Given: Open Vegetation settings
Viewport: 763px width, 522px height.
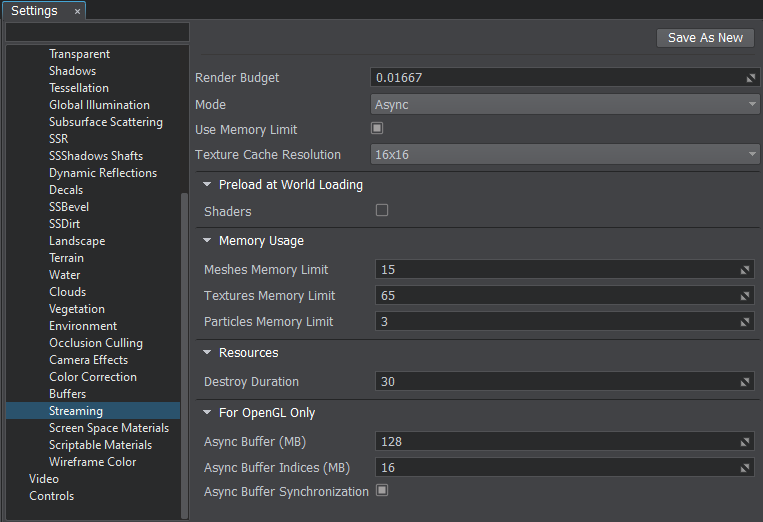Looking at the screenshot, I should [x=77, y=309].
